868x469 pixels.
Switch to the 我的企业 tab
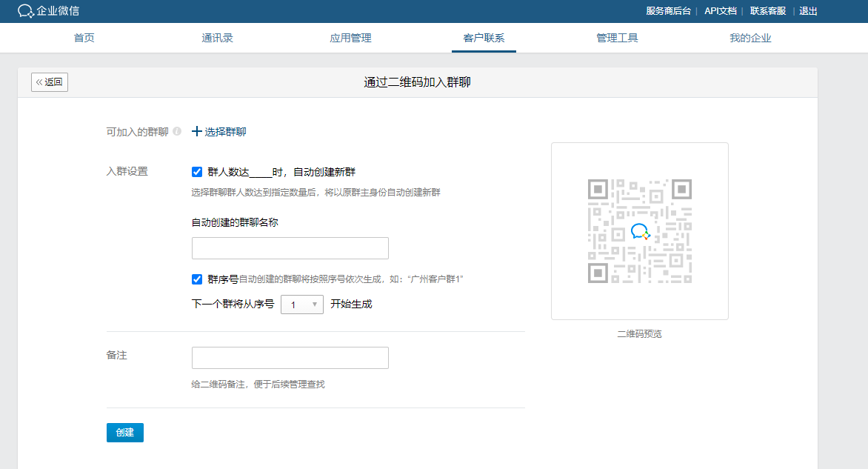point(750,38)
